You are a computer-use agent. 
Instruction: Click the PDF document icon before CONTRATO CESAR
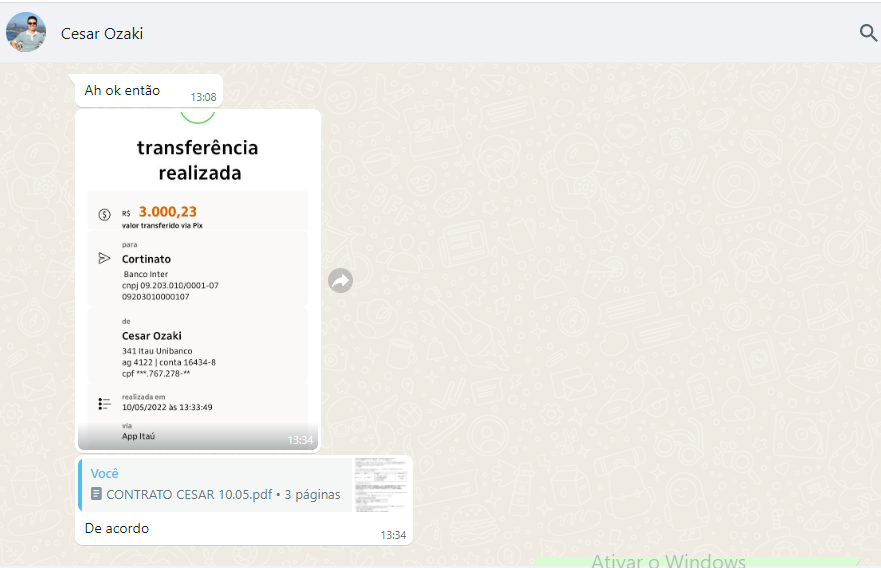pyautogui.click(x=97, y=494)
